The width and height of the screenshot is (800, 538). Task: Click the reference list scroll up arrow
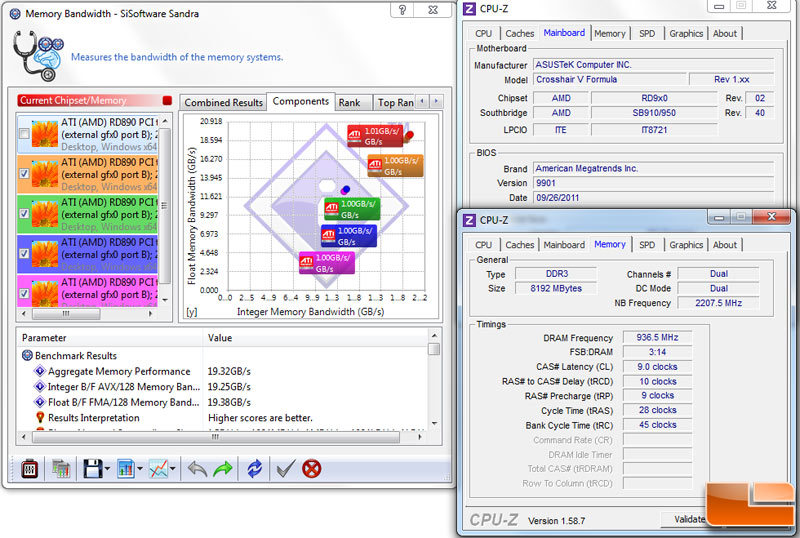[164, 121]
